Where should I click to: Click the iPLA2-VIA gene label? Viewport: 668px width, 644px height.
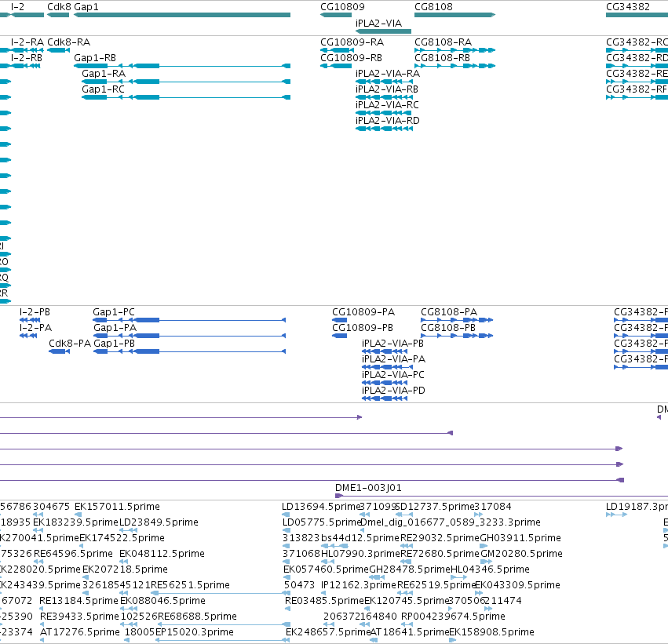[378, 23]
